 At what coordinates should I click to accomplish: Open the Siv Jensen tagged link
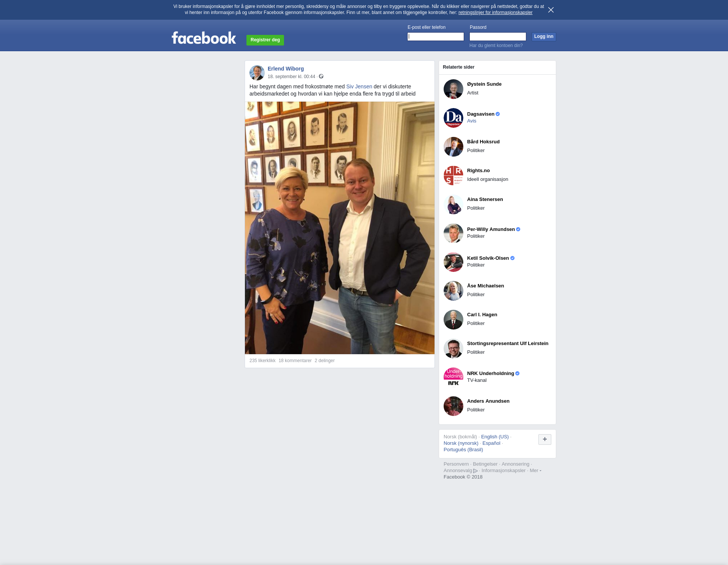(x=359, y=86)
